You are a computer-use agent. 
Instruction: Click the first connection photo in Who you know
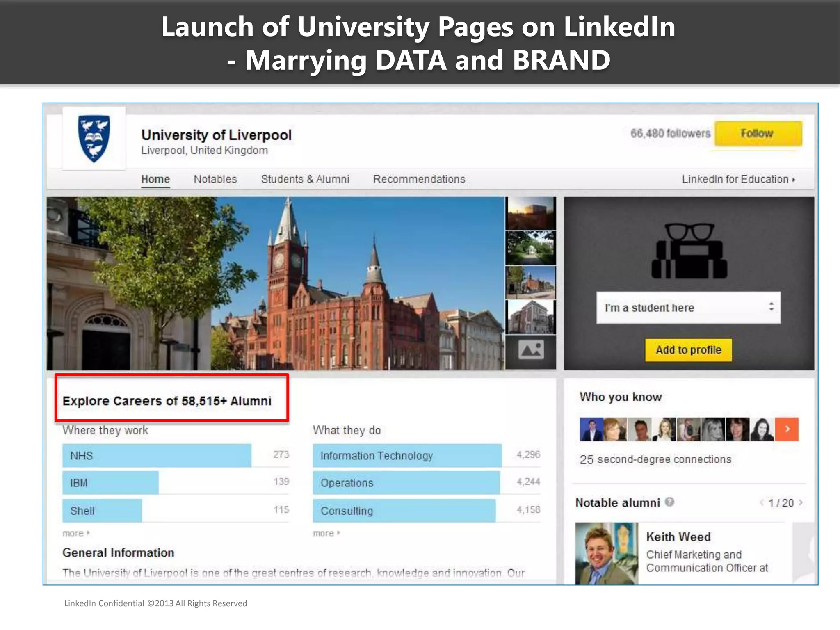tap(591, 429)
